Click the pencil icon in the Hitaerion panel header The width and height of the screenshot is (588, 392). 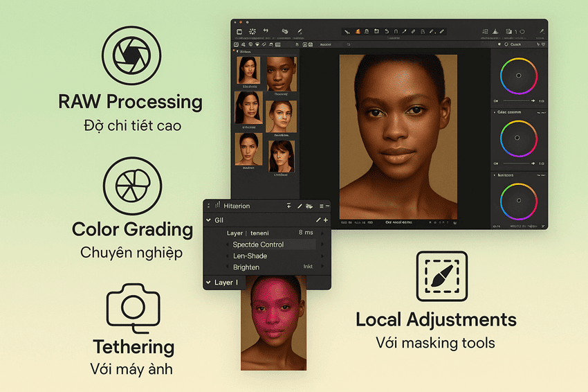pyautogui.click(x=300, y=206)
